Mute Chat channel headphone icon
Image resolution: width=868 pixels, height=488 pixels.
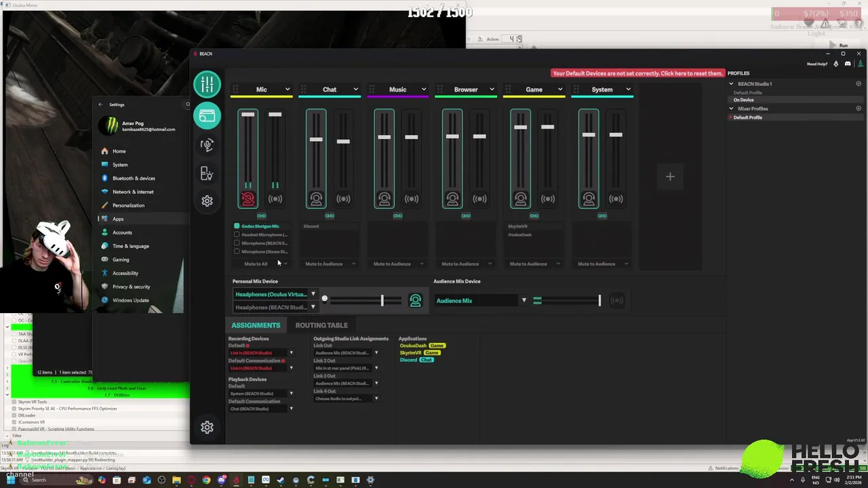tap(316, 199)
